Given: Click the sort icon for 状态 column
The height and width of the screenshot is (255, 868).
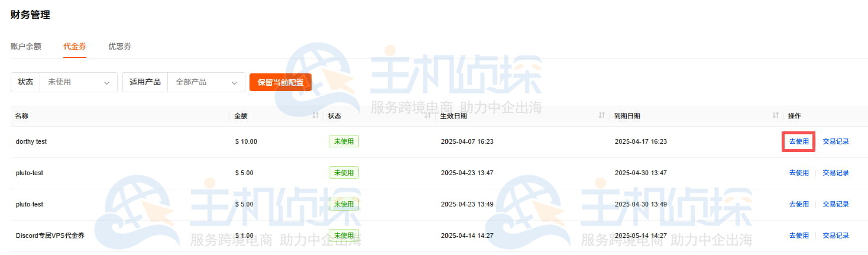Looking at the screenshot, I should 427,115.
